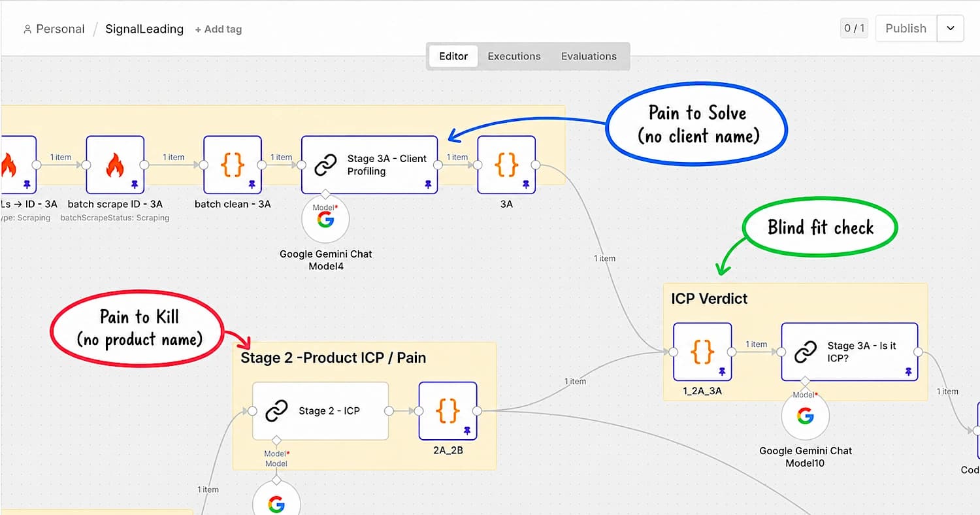Image resolution: width=980 pixels, height=515 pixels.
Task: Click 1 item label between 1_2A_3A and Is it ICP?
Action: [x=756, y=344]
